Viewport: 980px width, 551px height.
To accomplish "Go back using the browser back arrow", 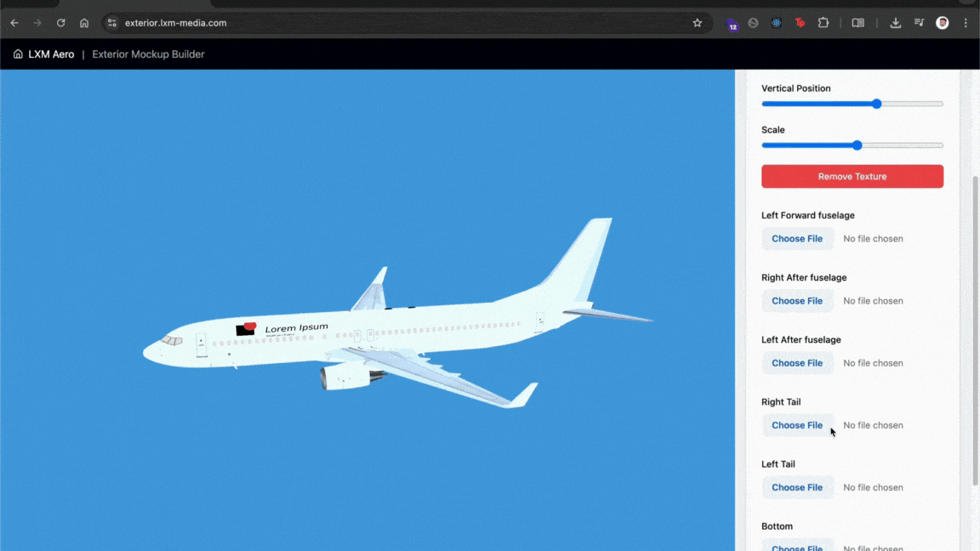I will click(x=14, y=23).
